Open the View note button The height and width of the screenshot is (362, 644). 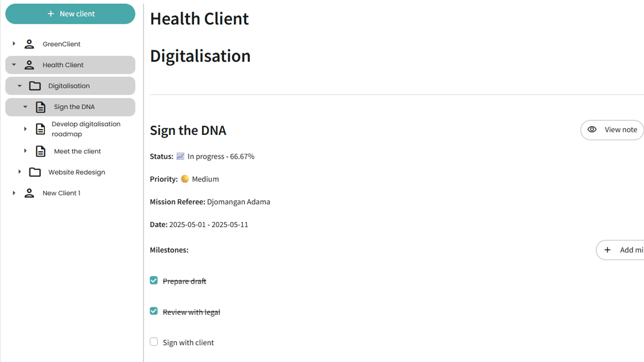[x=612, y=130]
